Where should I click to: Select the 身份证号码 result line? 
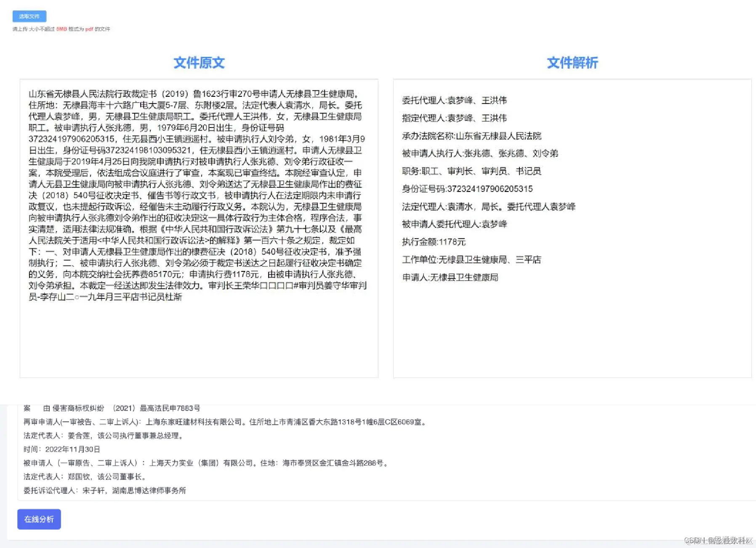(467, 189)
